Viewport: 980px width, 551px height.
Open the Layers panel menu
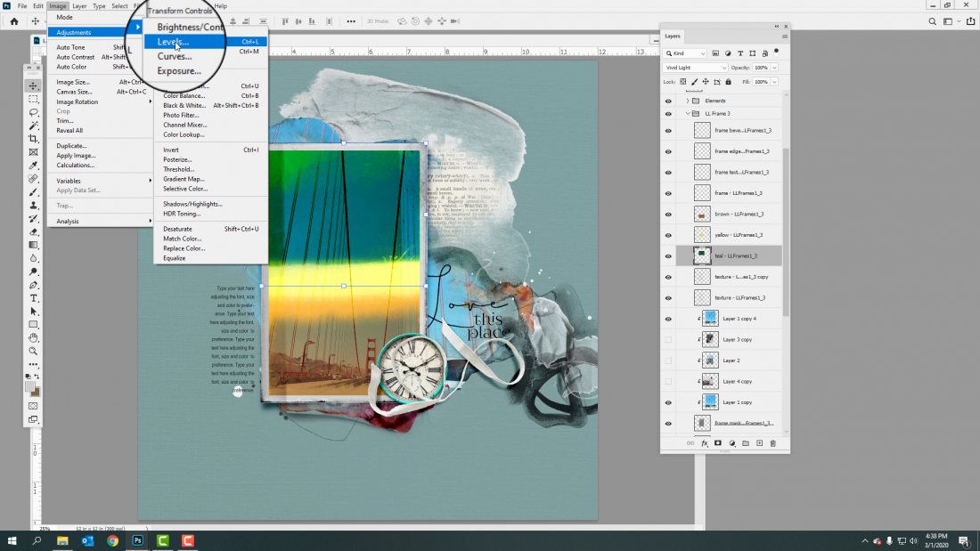[784, 36]
